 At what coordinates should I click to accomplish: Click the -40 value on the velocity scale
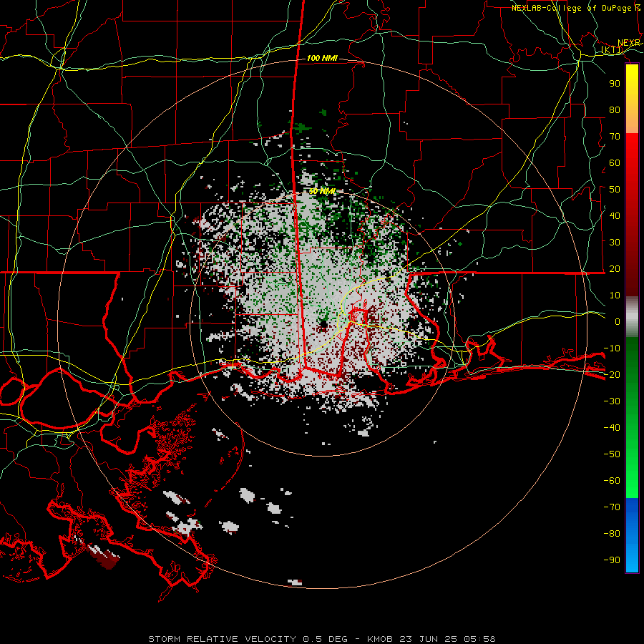pyautogui.click(x=612, y=428)
